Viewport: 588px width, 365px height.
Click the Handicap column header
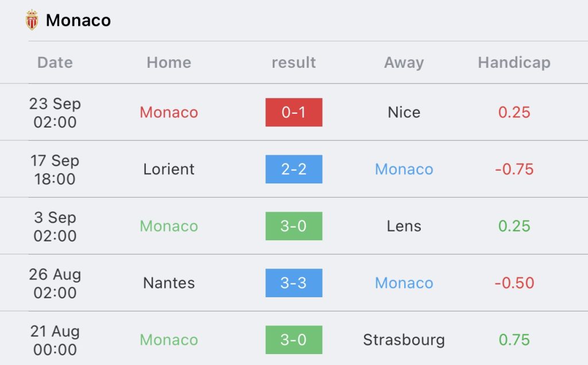click(x=514, y=63)
